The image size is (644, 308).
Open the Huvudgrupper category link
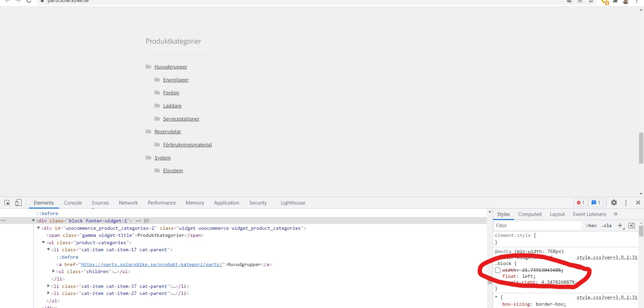point(171,67)
